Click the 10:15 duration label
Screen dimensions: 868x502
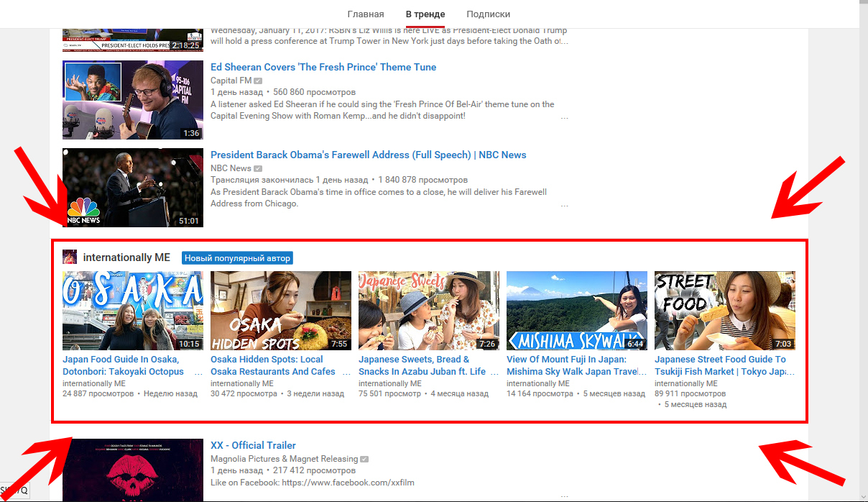[x=189, y=344]
